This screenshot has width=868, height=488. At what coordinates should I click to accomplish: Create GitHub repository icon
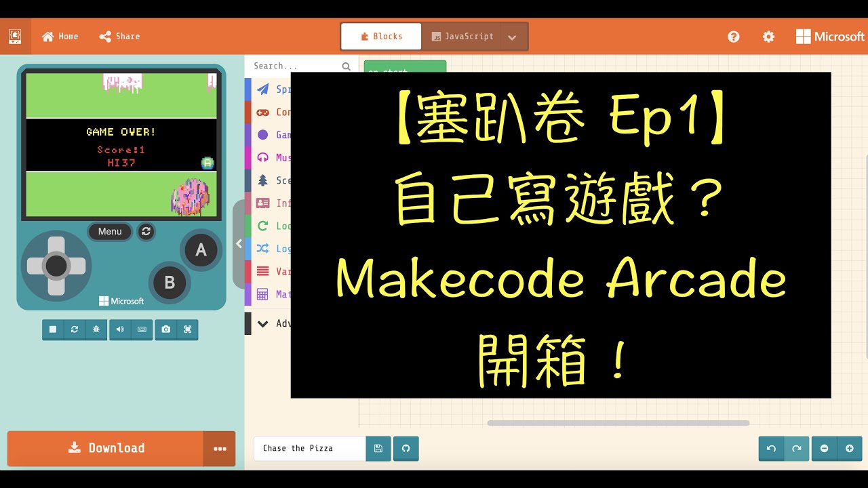[x=406, y=448]
